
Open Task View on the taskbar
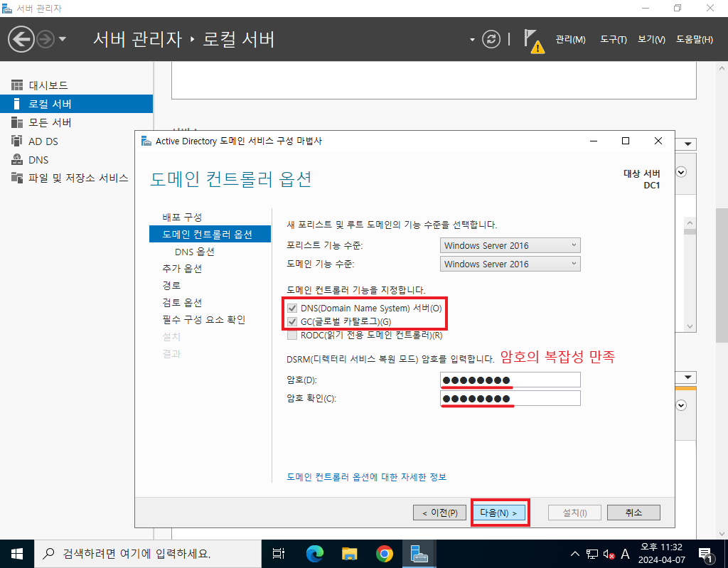pos(279,554)
